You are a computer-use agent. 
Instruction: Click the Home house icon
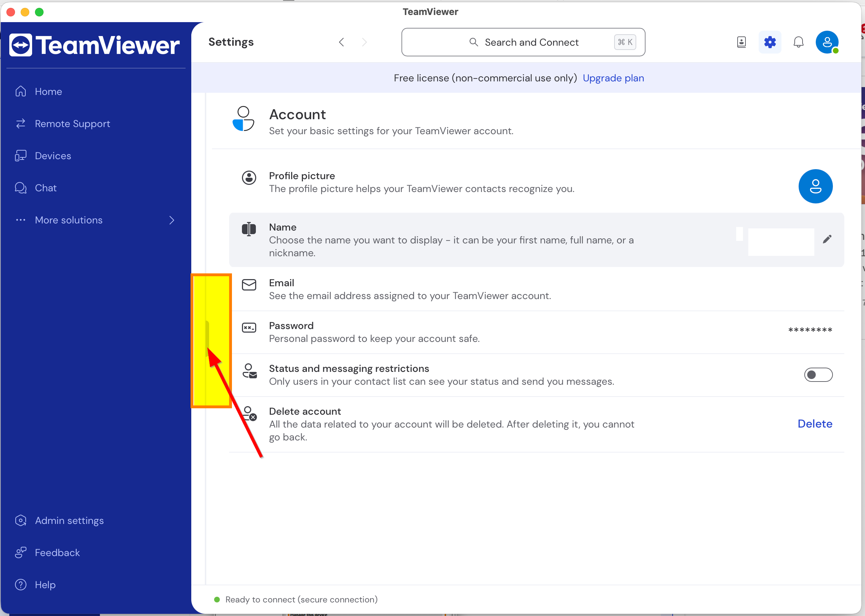20,91
